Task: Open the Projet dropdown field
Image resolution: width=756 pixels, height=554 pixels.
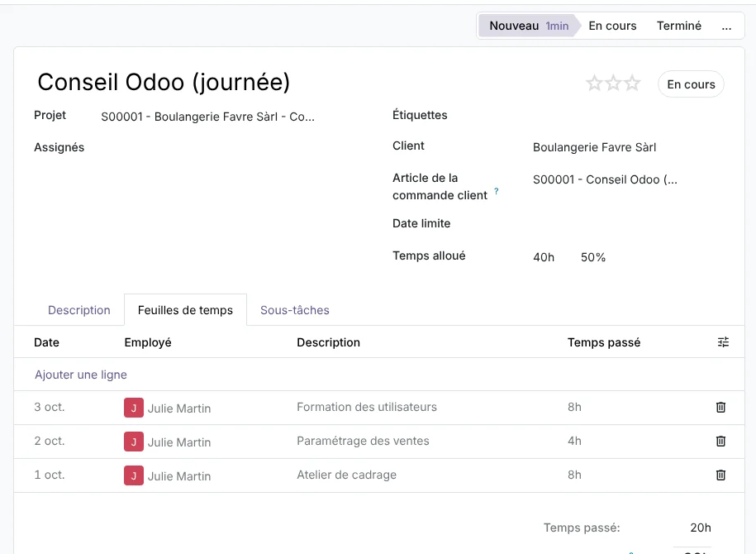Action: [208, 117]
